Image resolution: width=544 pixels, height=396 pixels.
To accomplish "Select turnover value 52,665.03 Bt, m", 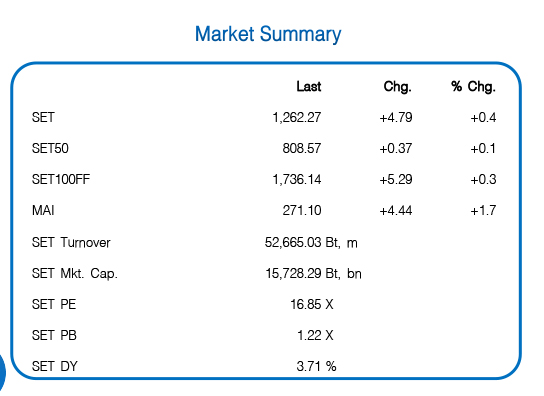I will click(311, 242).
